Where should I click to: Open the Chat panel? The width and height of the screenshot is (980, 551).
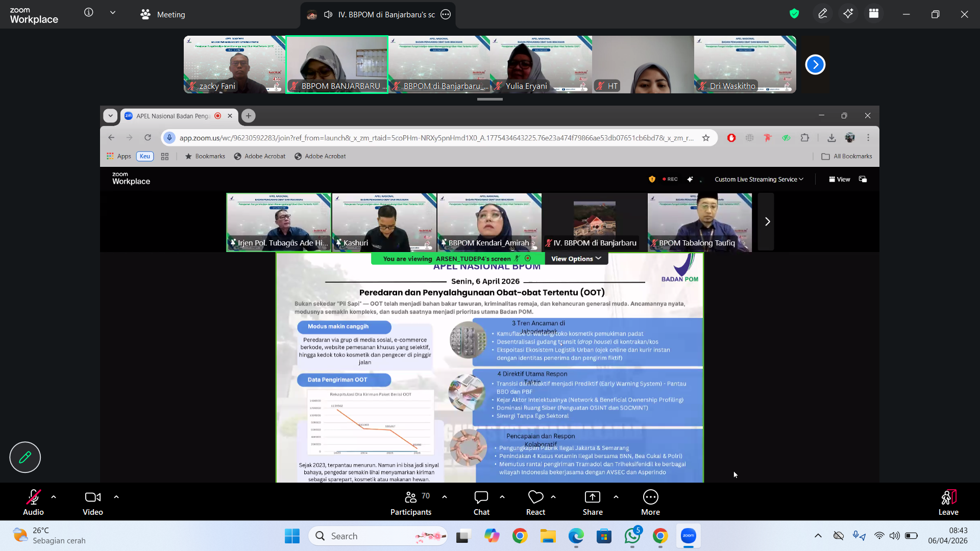[x=481, y=503]
